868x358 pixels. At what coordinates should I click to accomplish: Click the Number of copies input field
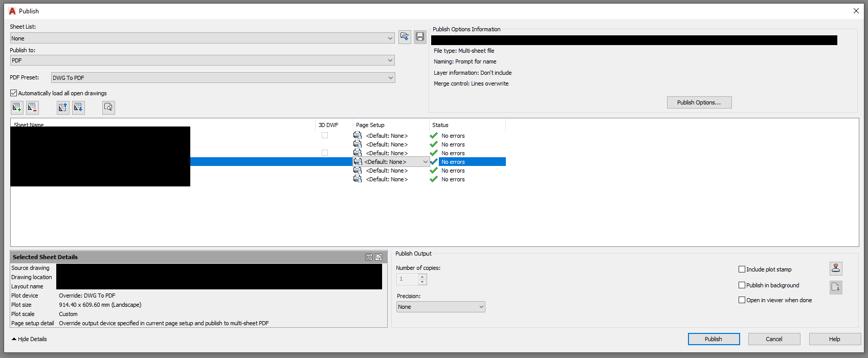click(408, 279)
